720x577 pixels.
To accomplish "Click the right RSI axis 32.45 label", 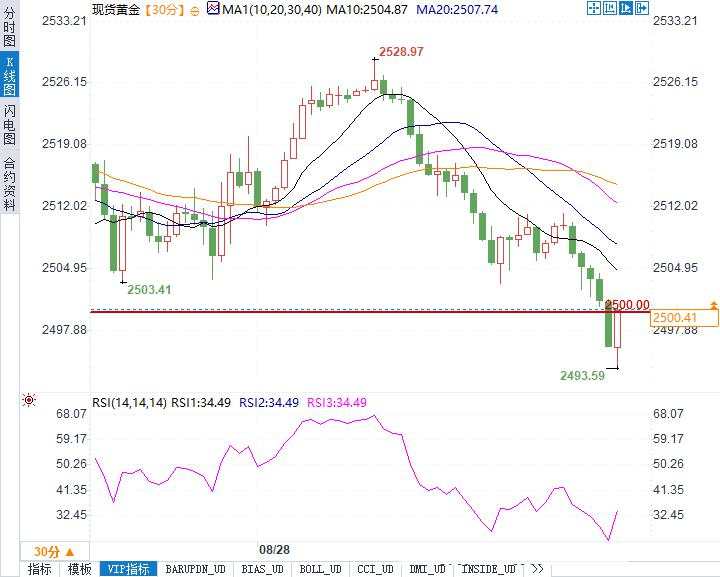I will (x=668, y=515).
